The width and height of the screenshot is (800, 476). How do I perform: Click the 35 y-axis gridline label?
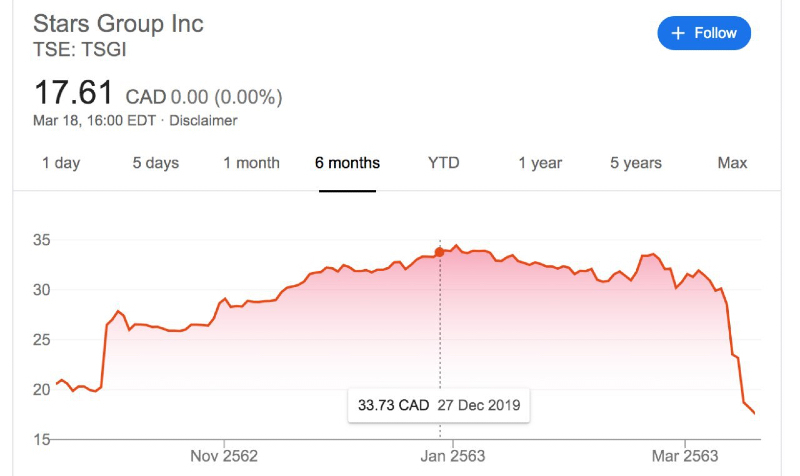click(x=40, y=240)
